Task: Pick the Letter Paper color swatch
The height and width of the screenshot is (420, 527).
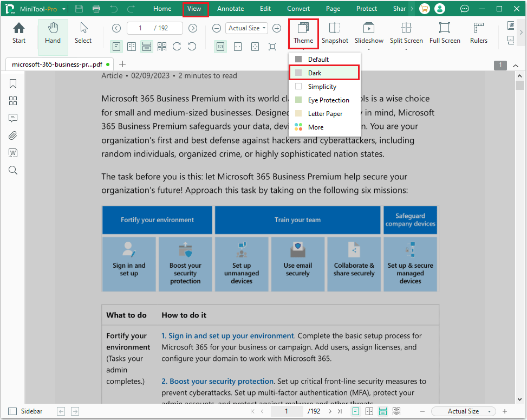Action: [x=298, y=113]
